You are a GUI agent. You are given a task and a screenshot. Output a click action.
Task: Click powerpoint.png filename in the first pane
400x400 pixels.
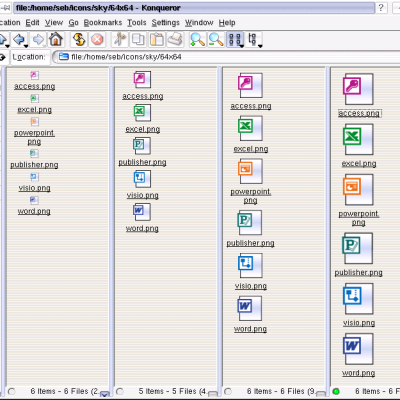[x=34, y=137]
